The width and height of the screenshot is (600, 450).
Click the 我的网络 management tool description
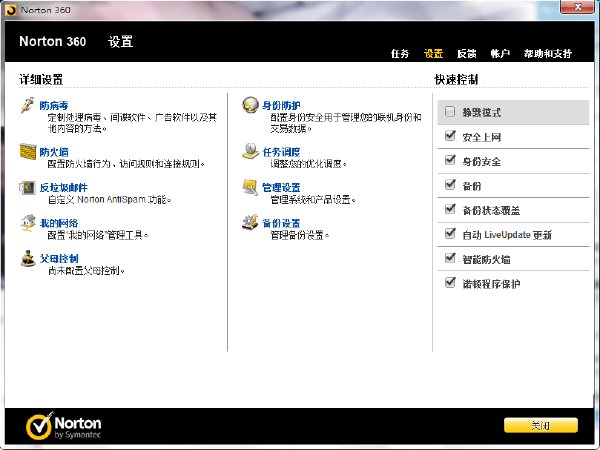click(98, 235)
